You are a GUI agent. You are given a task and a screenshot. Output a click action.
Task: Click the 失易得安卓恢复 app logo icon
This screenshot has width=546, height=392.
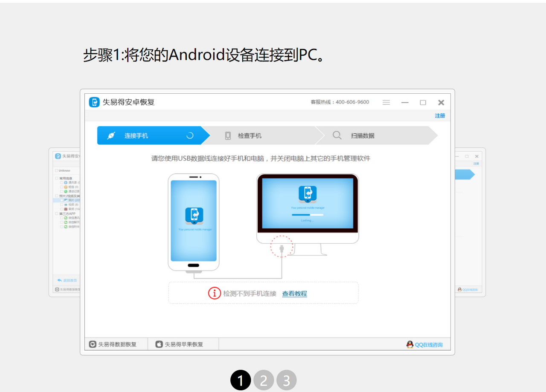[94, 102]
